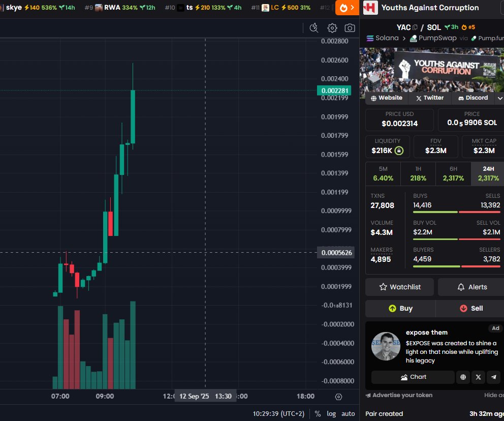Open the ad's Chart button
504x421 pixels.
tap(413, 377)
